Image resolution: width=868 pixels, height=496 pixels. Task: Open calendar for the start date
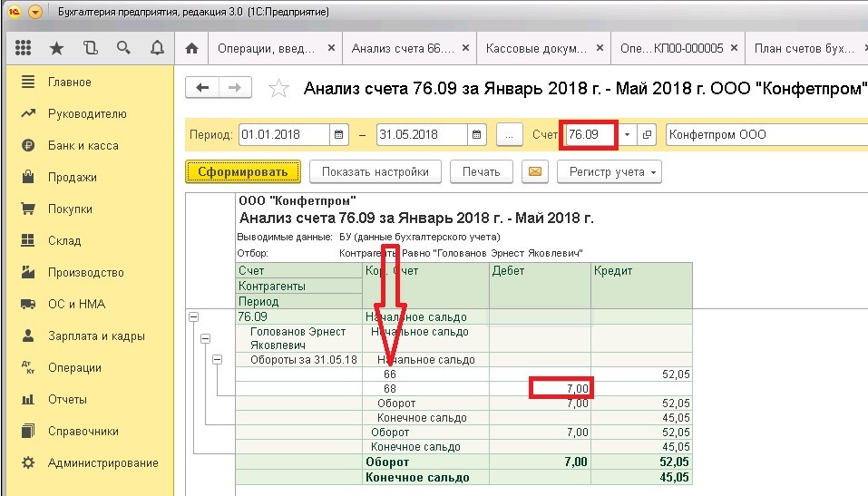click(339, 134)
